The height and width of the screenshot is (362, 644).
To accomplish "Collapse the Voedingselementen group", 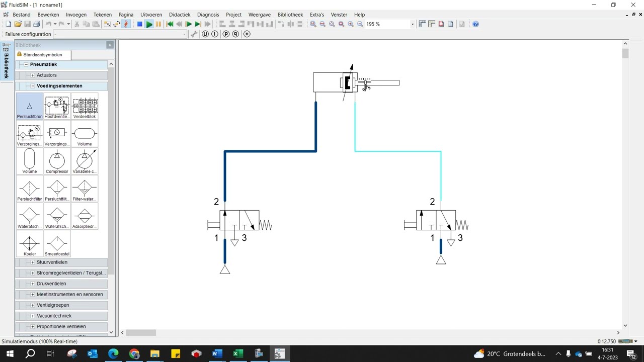I will click(33, 86).
